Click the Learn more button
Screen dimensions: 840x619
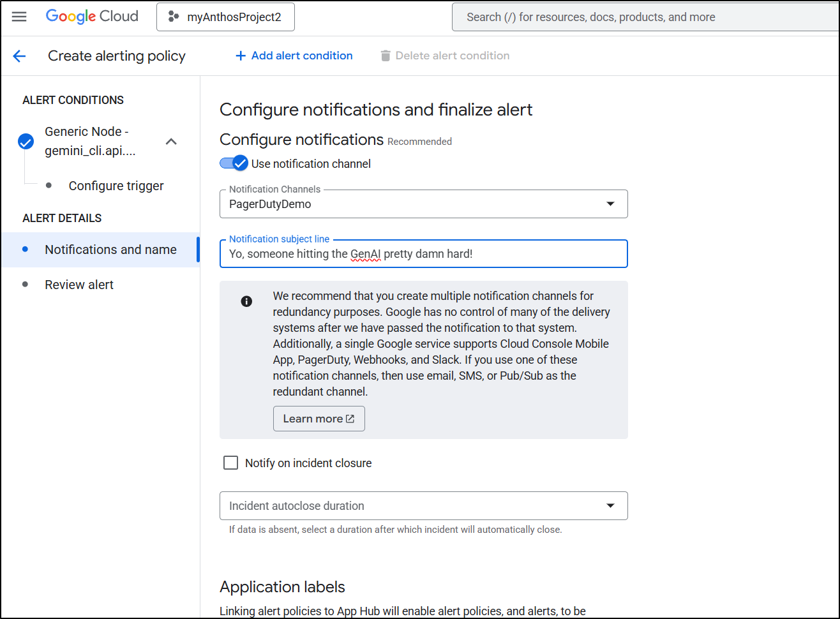pos(319,419)
